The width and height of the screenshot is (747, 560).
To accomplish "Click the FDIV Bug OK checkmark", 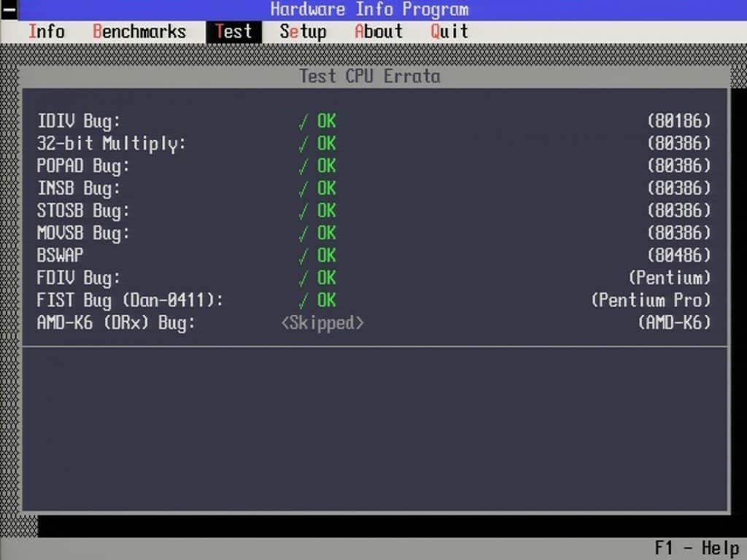I will (303, 278).
